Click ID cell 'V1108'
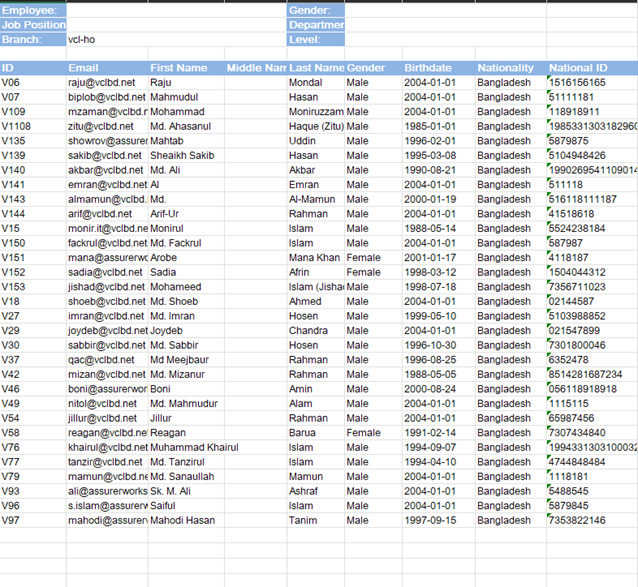The image size is (638, 587). 33,127
